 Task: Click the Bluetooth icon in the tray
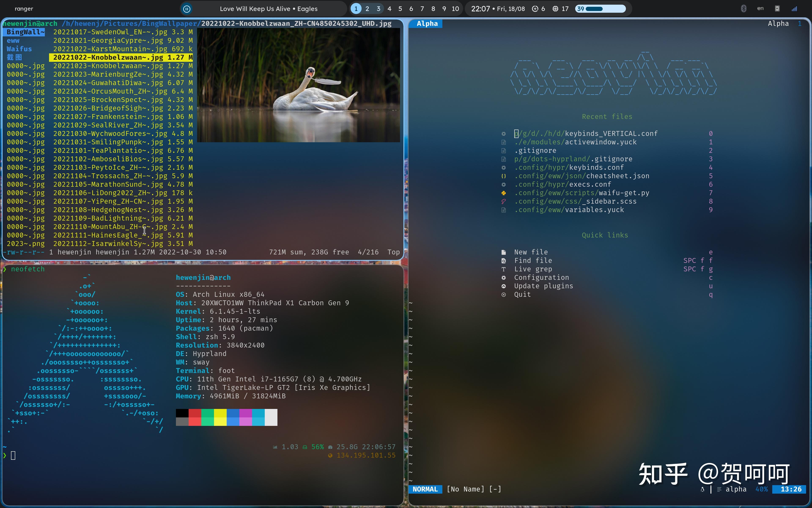(x=743, y=9)
